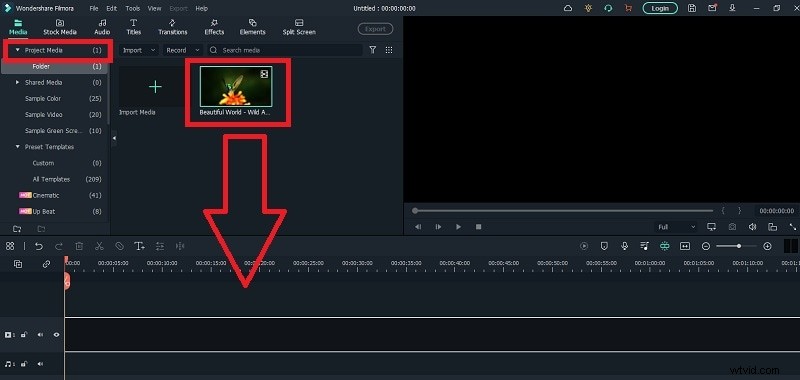Open the Full preview quality dropdown

pos(676,227)
